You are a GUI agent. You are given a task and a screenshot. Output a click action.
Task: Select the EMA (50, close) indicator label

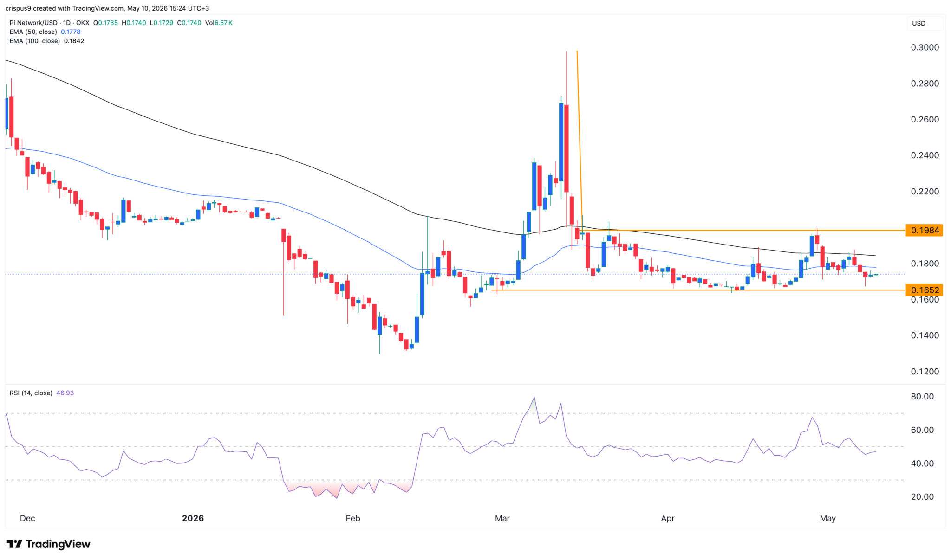point(33,32)
